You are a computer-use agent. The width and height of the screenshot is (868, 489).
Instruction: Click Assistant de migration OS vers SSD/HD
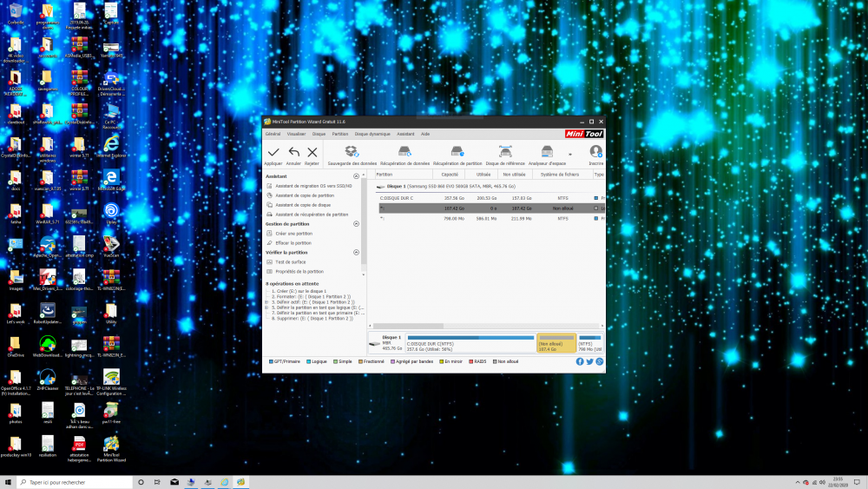click(x=313, y=186)
